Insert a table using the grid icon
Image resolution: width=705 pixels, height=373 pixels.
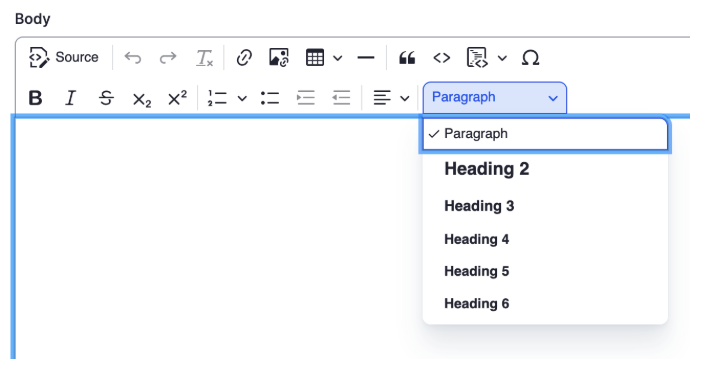(x=315, y=58)
